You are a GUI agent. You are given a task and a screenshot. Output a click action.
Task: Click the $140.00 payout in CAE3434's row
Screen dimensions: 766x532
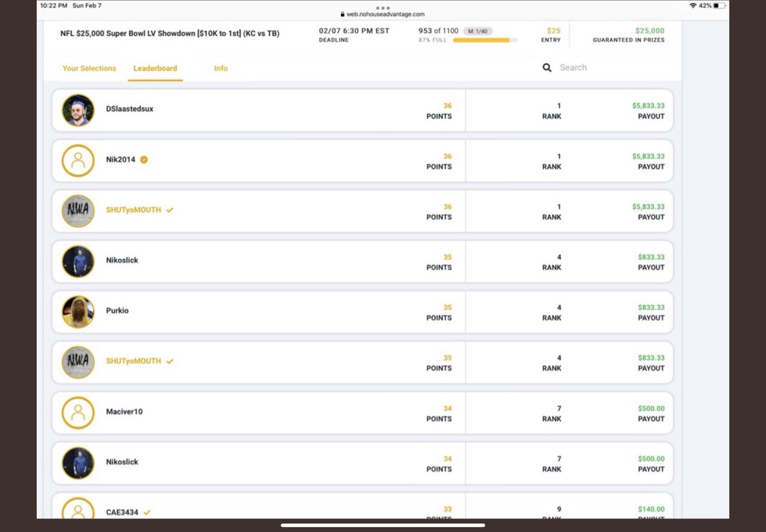651,509
